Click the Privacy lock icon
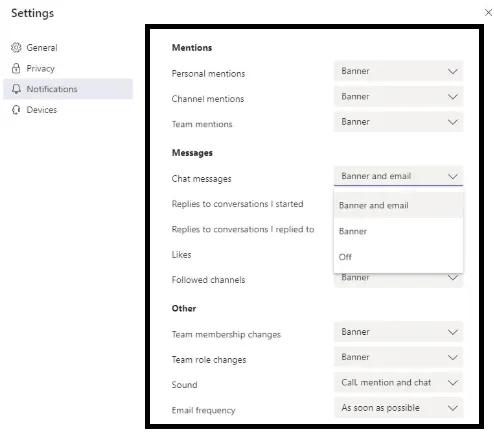Viewport: 494px width, 433px height. click(16, 68)
